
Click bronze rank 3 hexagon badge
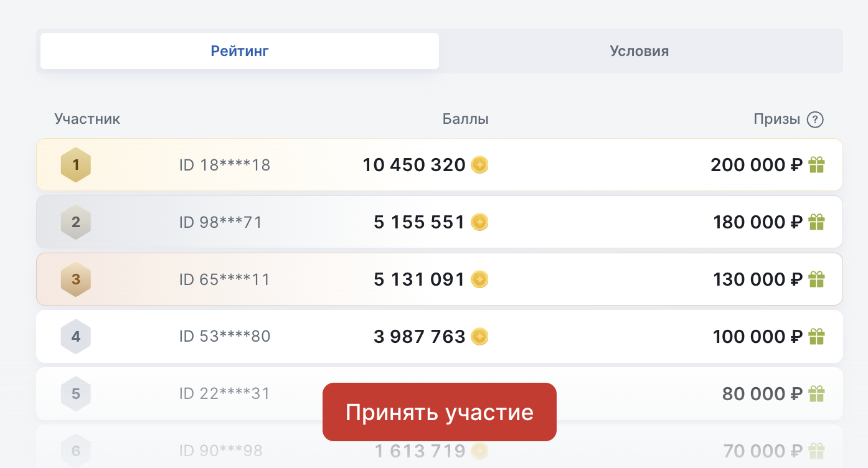[x=76, y=279]
